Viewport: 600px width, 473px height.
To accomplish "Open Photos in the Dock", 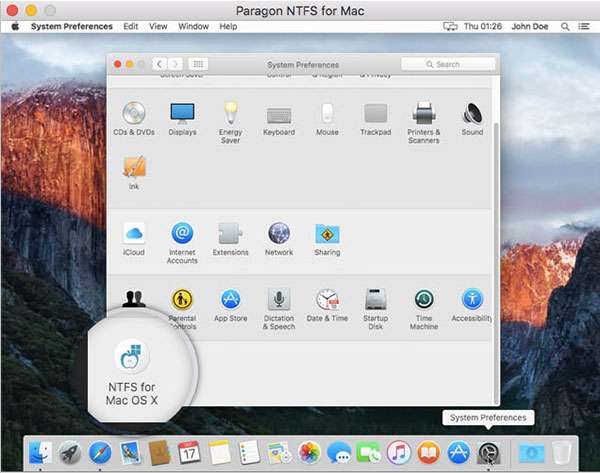I will click(309, 452).
